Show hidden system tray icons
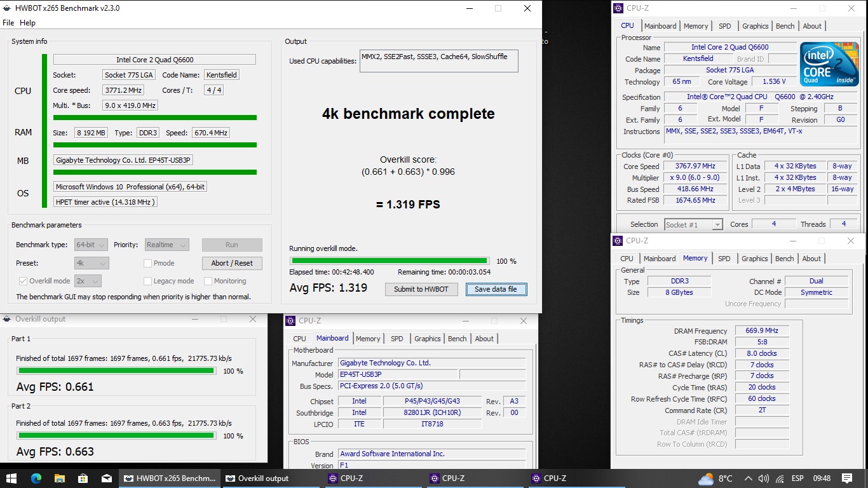The width and height of the screenshot is (868, 488). pos(749,478)
